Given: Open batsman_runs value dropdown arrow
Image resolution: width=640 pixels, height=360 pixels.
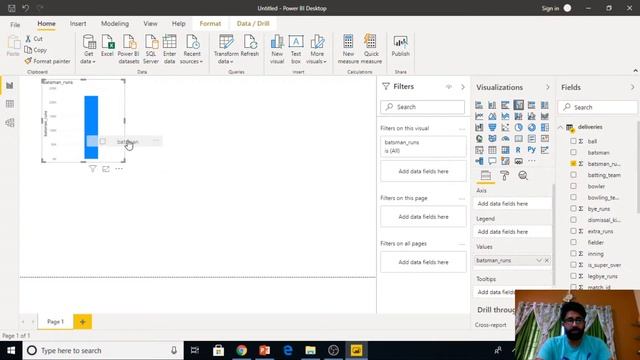Looking at the screenshot, I should pos(539,260).
